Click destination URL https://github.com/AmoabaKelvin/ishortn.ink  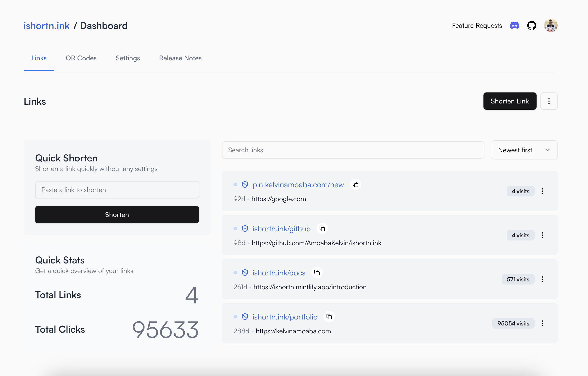click(316, 243)
